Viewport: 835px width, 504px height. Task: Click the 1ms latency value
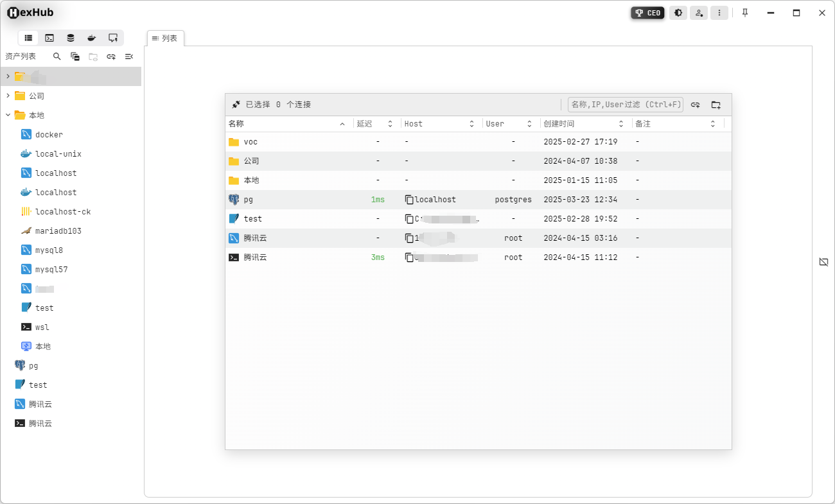tap(378, 200)
